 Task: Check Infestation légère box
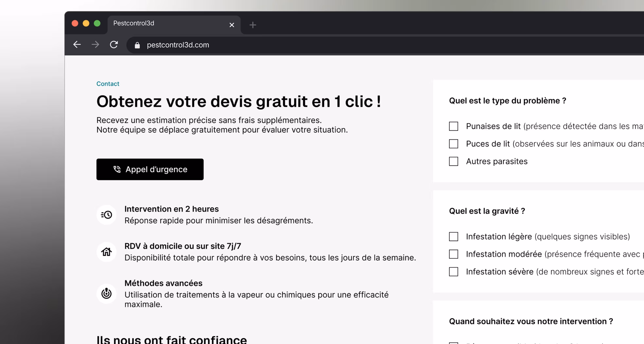454,236
